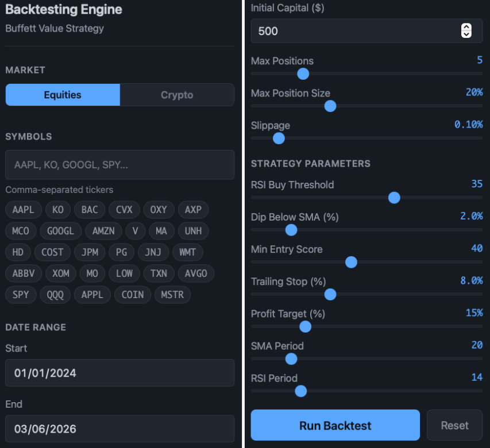Click the Slippage slider handle

pyautogui.click(x=279, y=138)
